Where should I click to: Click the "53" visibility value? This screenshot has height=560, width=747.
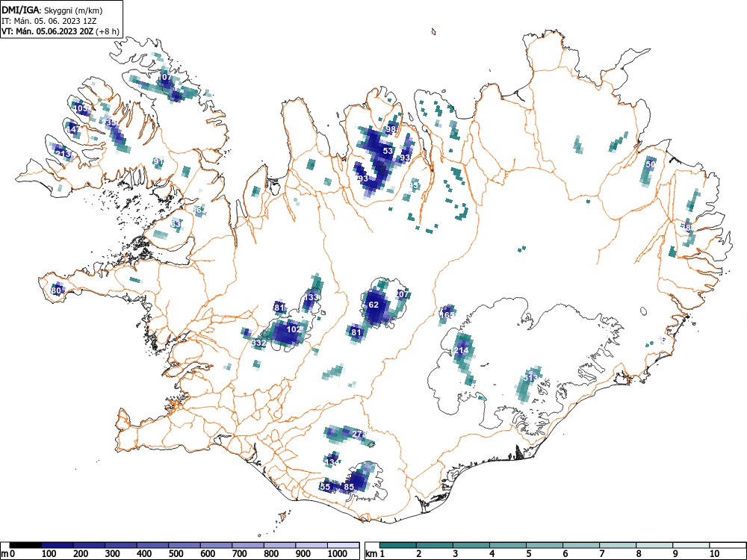[388, 151]
